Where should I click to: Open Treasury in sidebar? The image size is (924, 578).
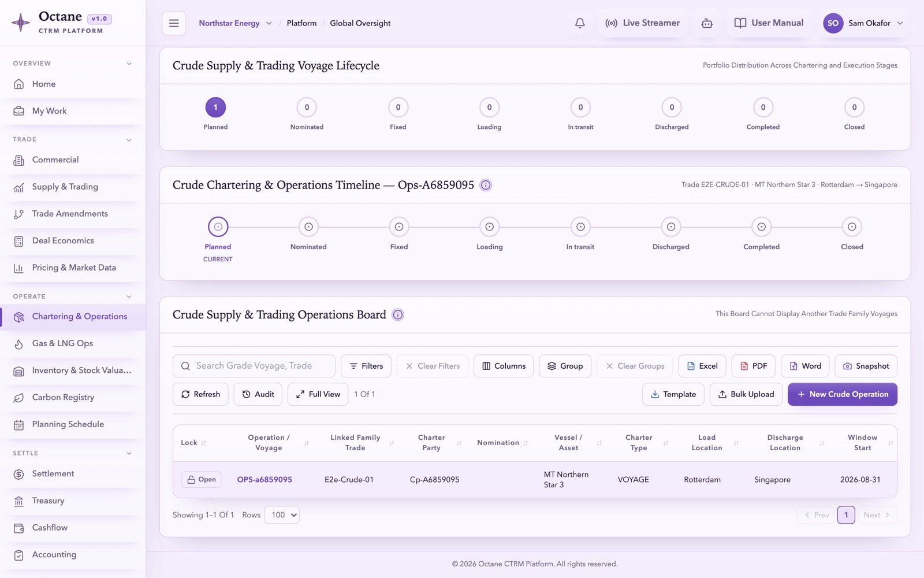click(x=73, y=501)
